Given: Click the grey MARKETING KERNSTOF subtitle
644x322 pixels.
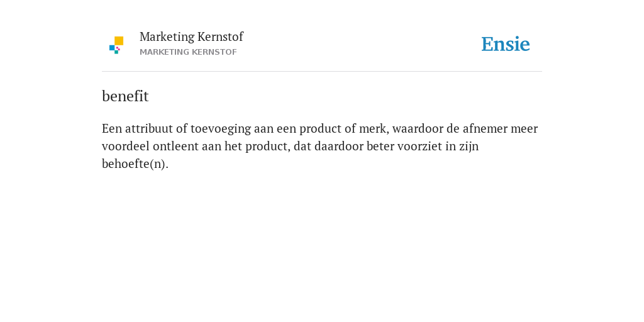Looking at the screenshot, I should point(188,52).
